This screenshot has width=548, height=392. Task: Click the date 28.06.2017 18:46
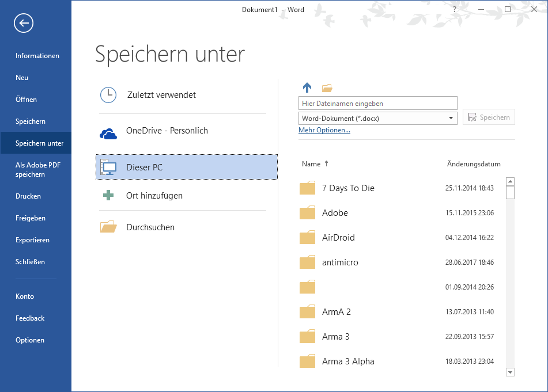470,262
